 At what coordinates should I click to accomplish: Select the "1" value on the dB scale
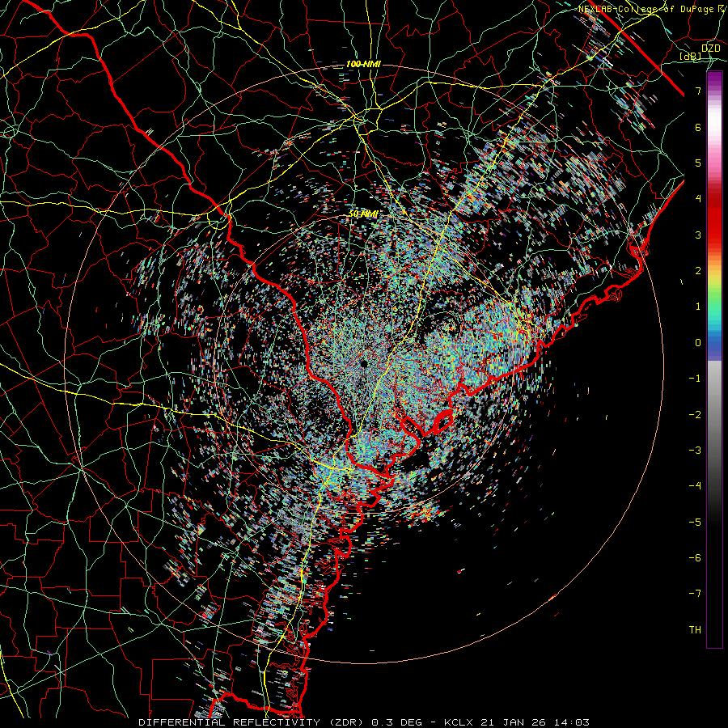698,307
